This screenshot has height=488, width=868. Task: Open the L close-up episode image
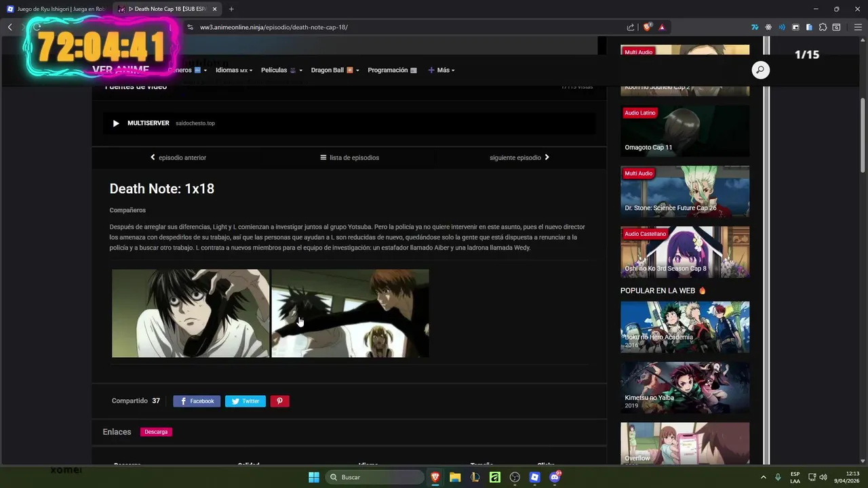[191, 313]
